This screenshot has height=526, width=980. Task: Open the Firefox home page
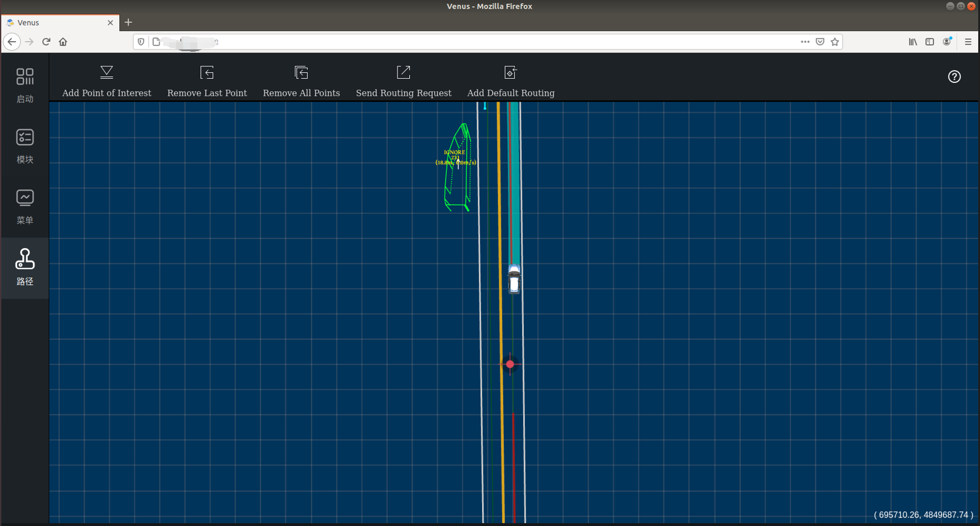point(63,42)
